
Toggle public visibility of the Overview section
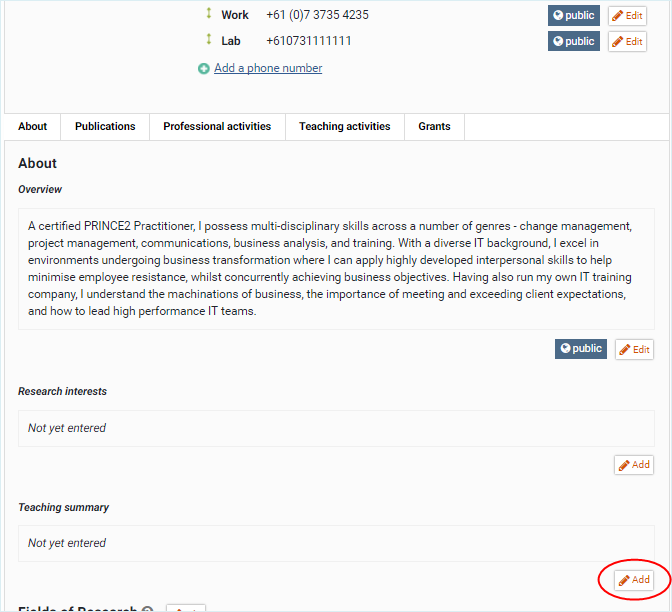pos(581,349)
